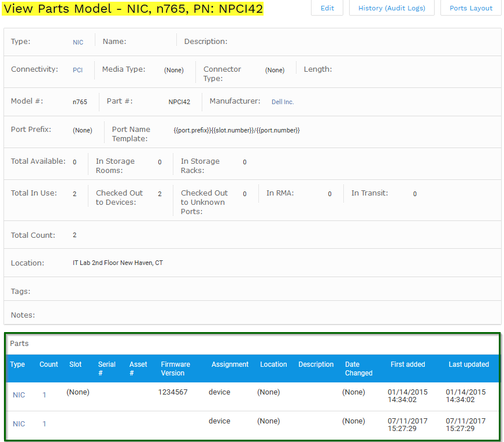The width and height of the screenshot is (504, 442).
Task: Sort parts by Count column header
Action: pyautogui.click(x=49, y=364)
